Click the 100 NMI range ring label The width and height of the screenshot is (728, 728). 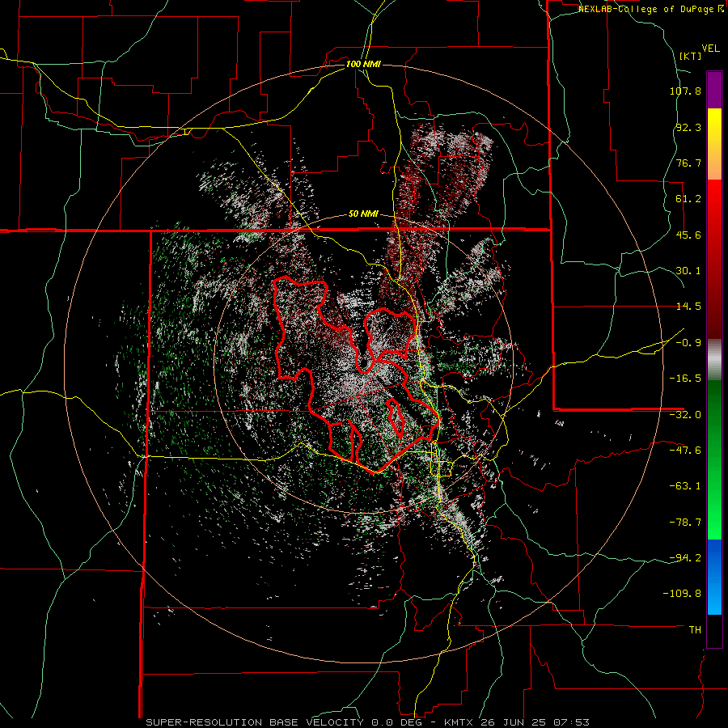pyautogui.click(x=363, y=64)
